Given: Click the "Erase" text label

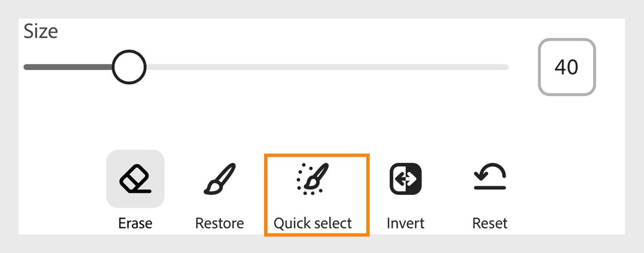Looking at the screenshot, I should click(x=135, y=223).
